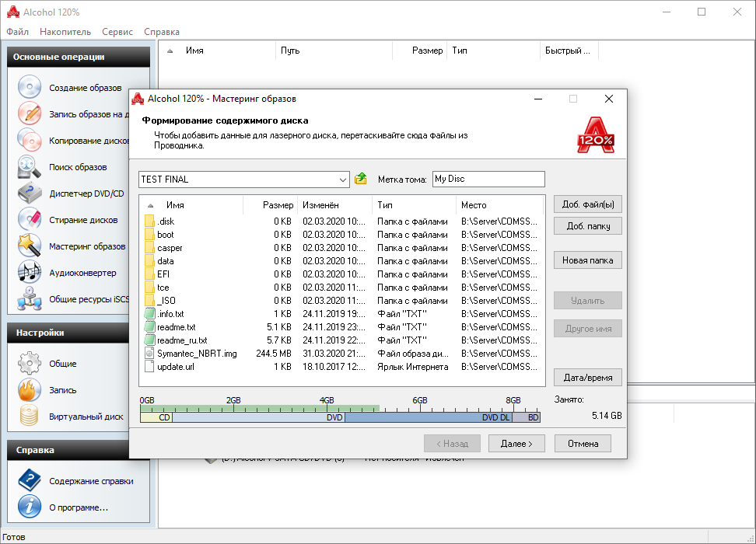Click the Стирание дисков eraser icon

coord(30,219)
